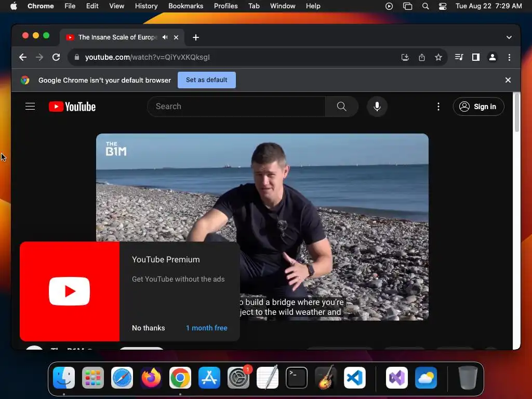The width and height of the screenshot is (532, 399).
Task: Open the File menu
Action: tap(70, 6)
